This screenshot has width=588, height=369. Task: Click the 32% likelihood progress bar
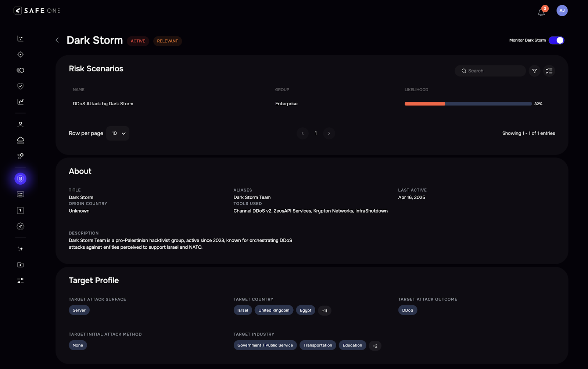click(x=467, y=104)
